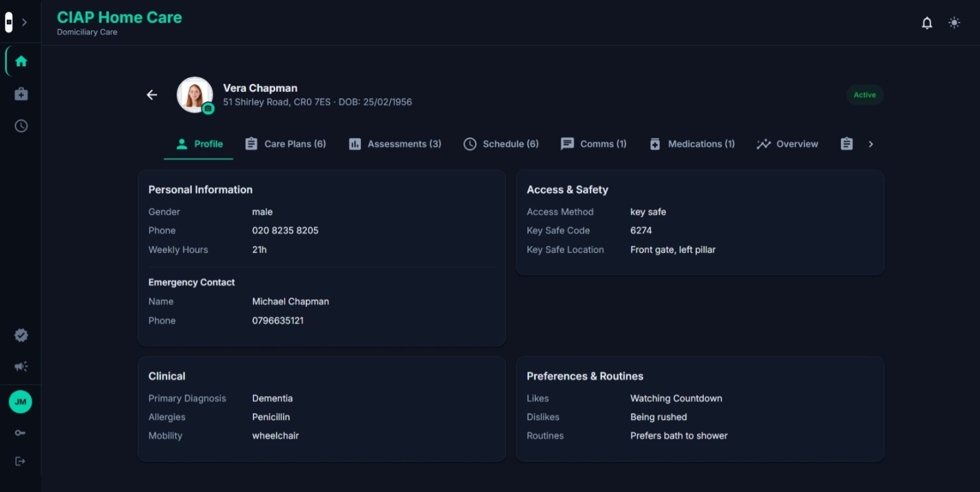Screen dimensions: 980x492
Task: Click the Clinical section heading
Action: click(167, 376)
